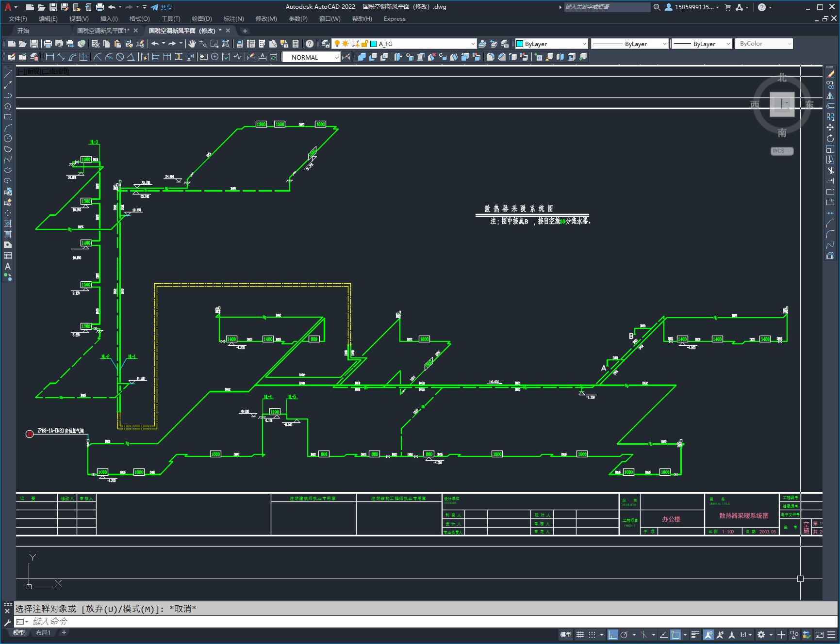Screen dimensions: 840x644
Task: Click the 模型 button in status bar
Action: [565, 634]
